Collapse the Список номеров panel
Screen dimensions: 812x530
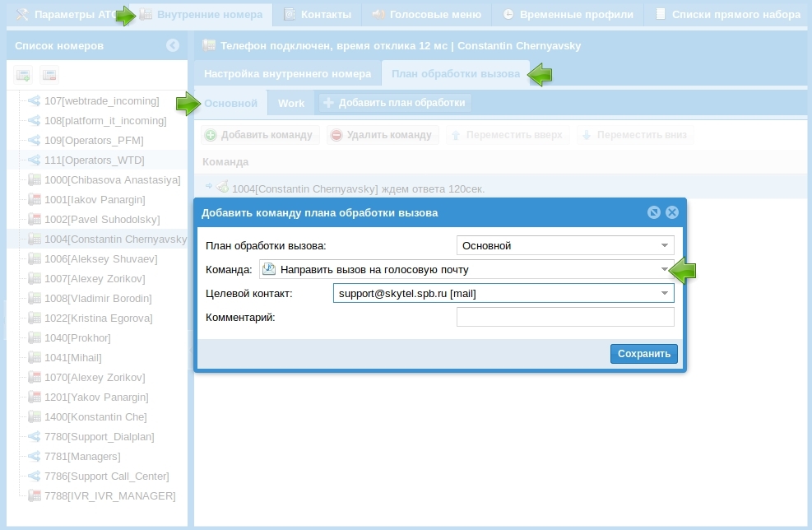[x=173, y=46]
